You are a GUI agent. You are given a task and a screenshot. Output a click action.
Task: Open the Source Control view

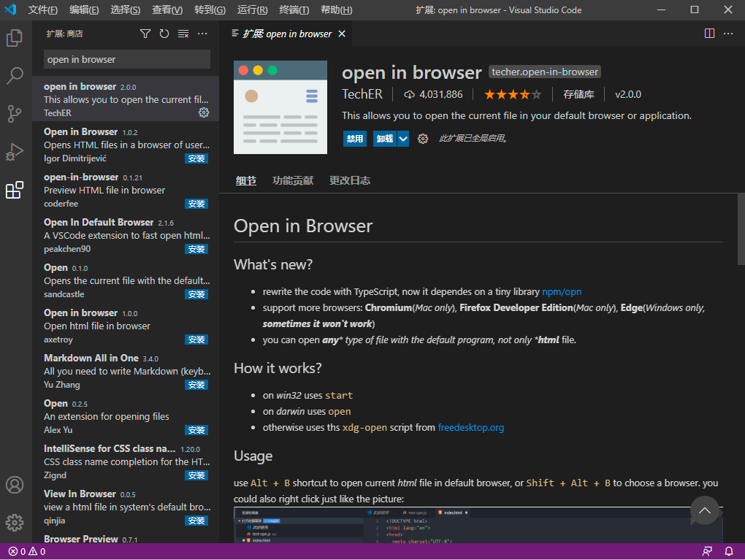pos(15,113)
